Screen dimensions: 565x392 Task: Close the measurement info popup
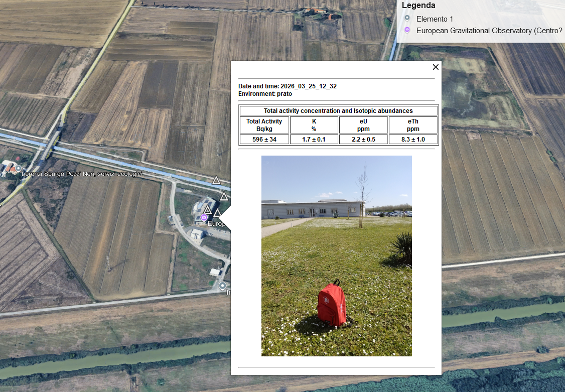(436, 67)
